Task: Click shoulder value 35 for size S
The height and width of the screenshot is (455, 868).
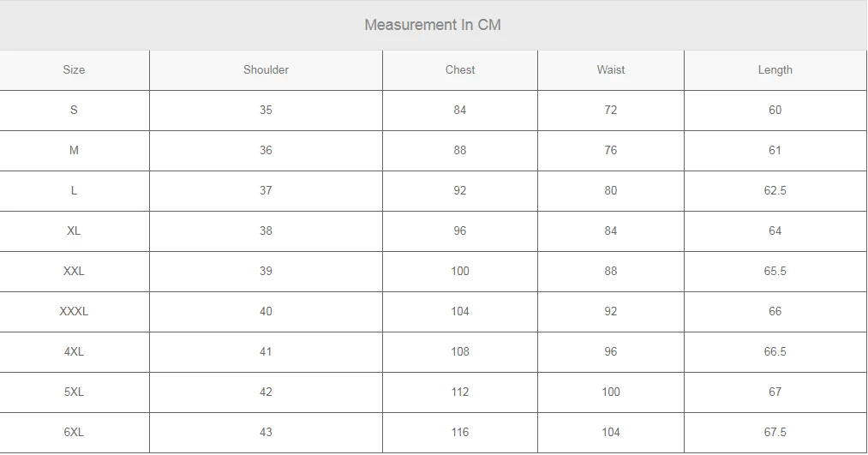Action: (266, 111)
